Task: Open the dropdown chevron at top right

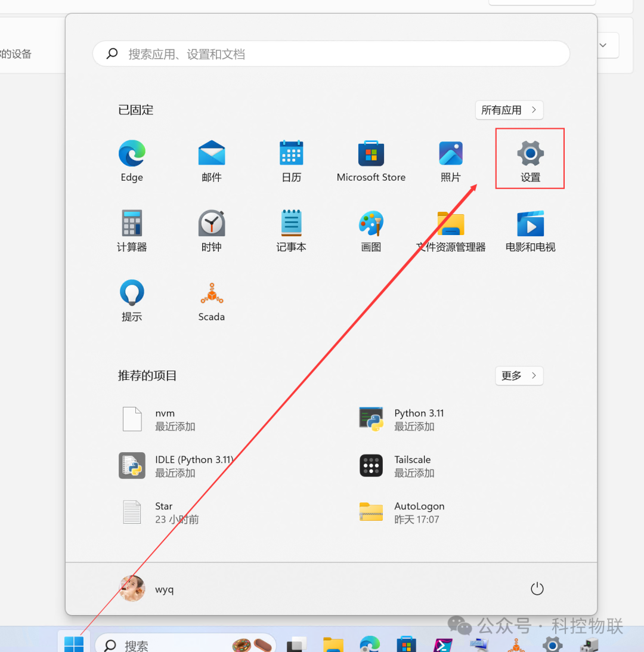Action: 602,45
